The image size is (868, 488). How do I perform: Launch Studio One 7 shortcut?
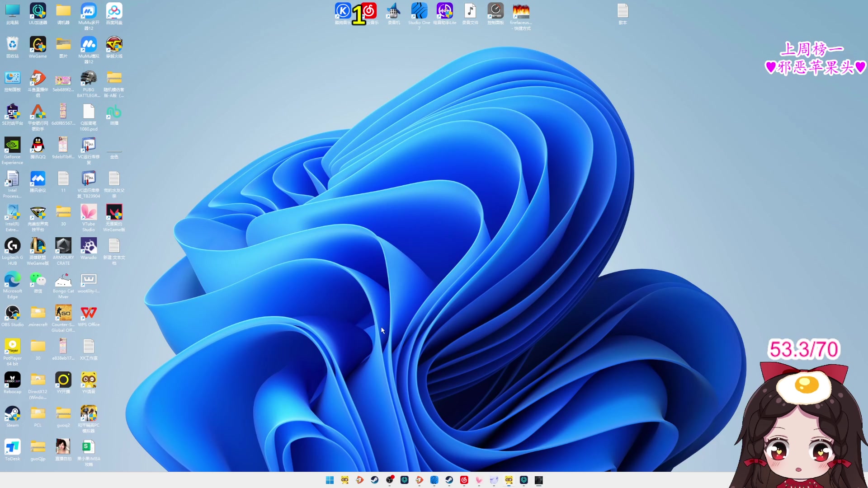[x=419, y=16]
